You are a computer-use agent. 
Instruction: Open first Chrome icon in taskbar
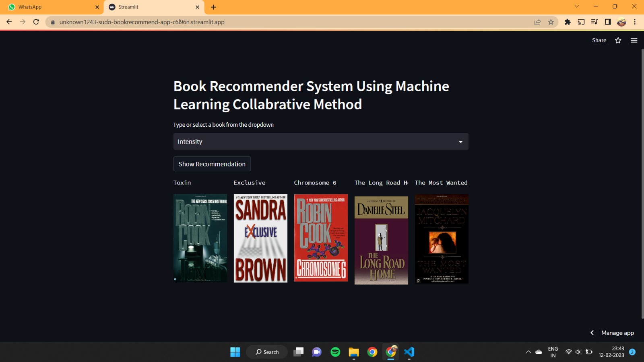tap(372, 352)
